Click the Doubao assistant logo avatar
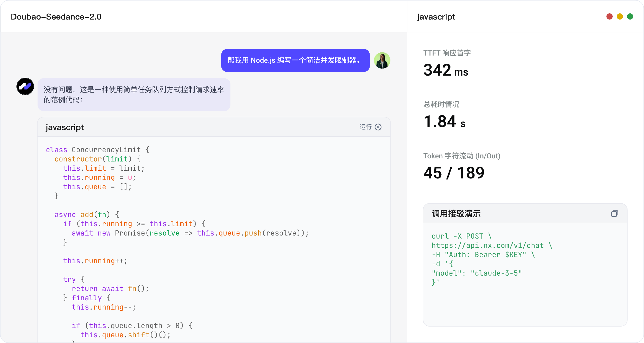The width and height of the screenshot is (644, 343). [25, 86]
